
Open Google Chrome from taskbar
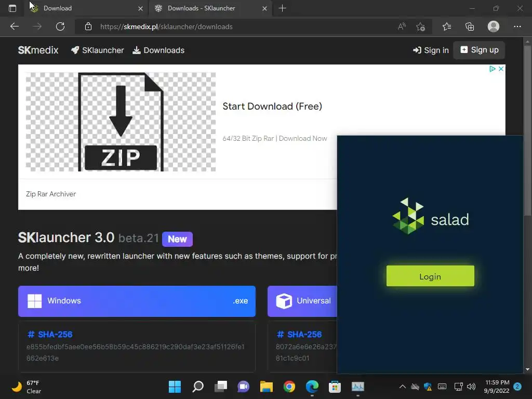(289, 387)
